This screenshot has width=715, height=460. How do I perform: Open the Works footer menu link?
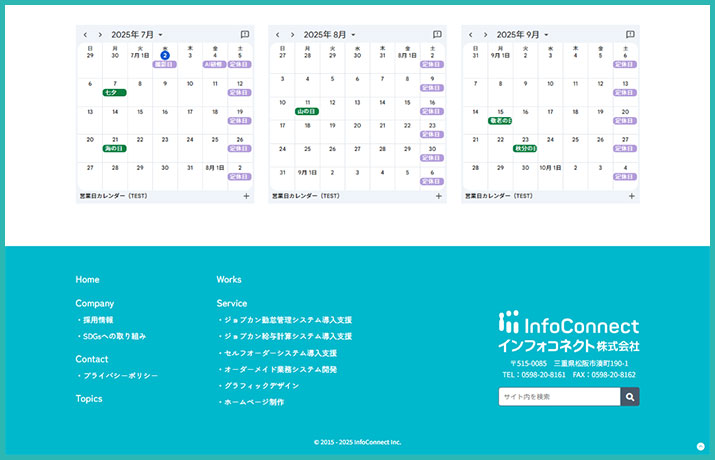pos(228,280)
